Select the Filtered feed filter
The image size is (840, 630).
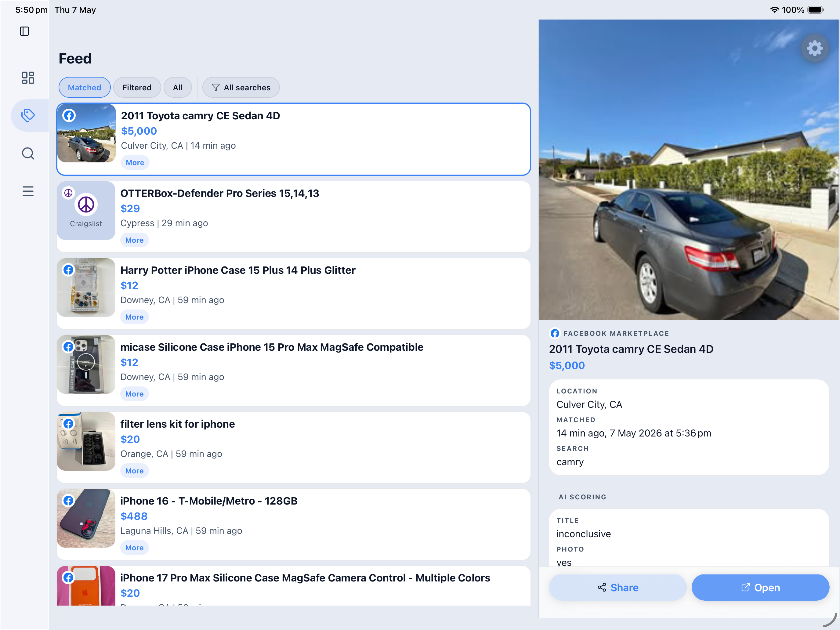coord(137,87)
